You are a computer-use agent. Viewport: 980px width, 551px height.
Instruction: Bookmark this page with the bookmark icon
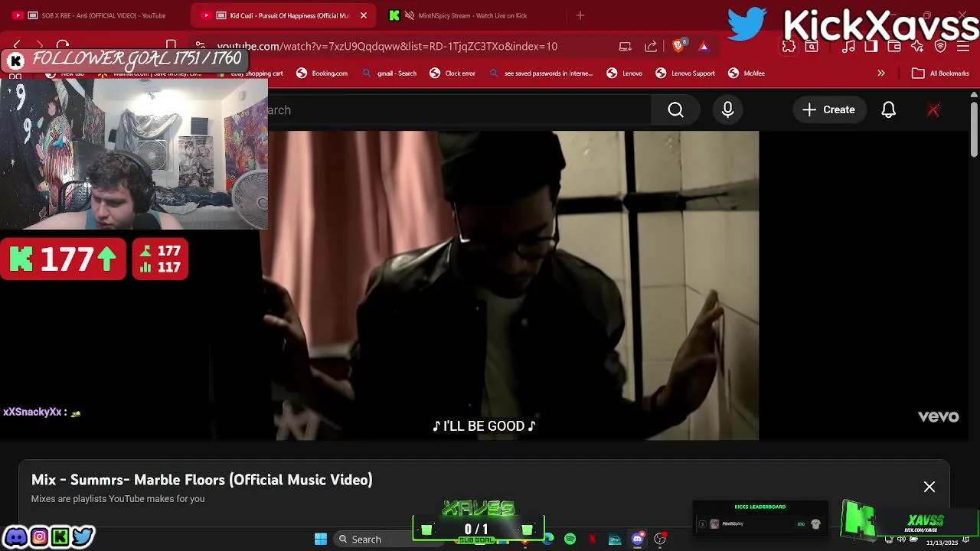pyautogui.click(x=171, y=46)
